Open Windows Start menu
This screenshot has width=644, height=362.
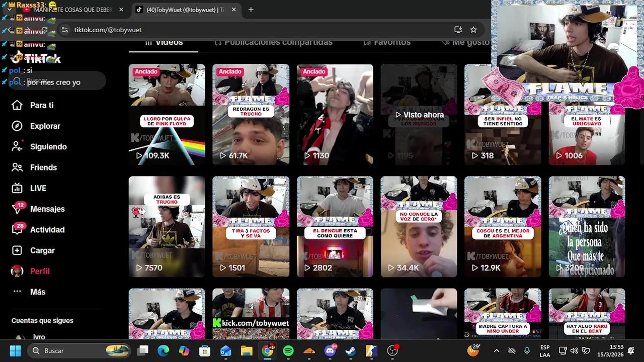15,350
